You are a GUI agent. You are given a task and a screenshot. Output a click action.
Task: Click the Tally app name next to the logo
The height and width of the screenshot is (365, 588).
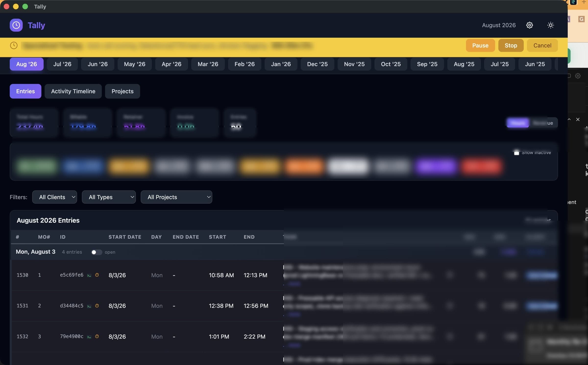[36, 25]
